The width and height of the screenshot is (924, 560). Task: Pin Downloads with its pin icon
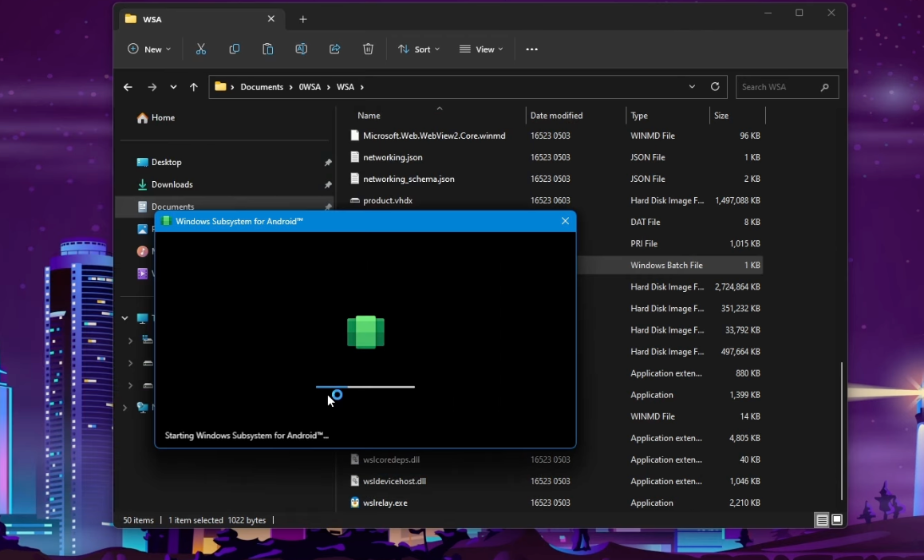pyautogui.click(x=327, y=184)
